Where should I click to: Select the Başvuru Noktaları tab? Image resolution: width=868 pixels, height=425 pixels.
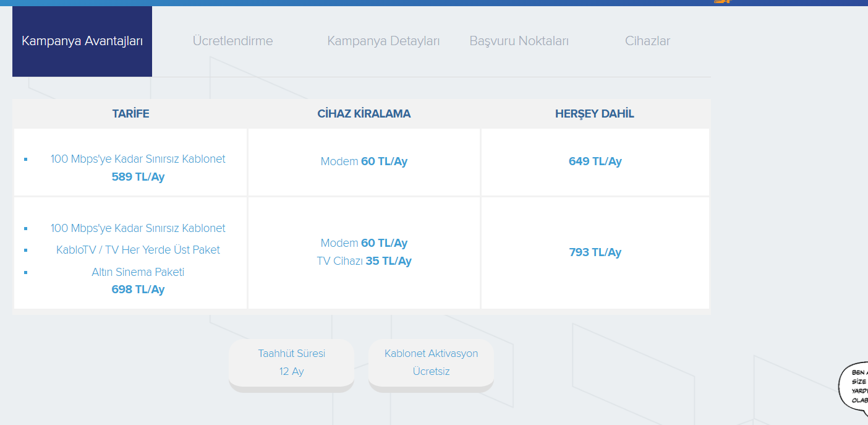(519, 41)
